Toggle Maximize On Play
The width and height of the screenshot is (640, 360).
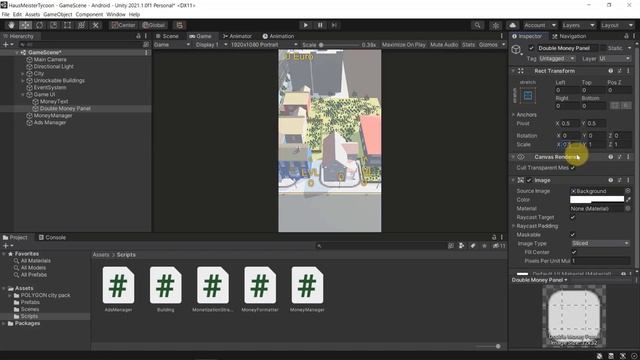pyautogui.click(x=403, y=44)
